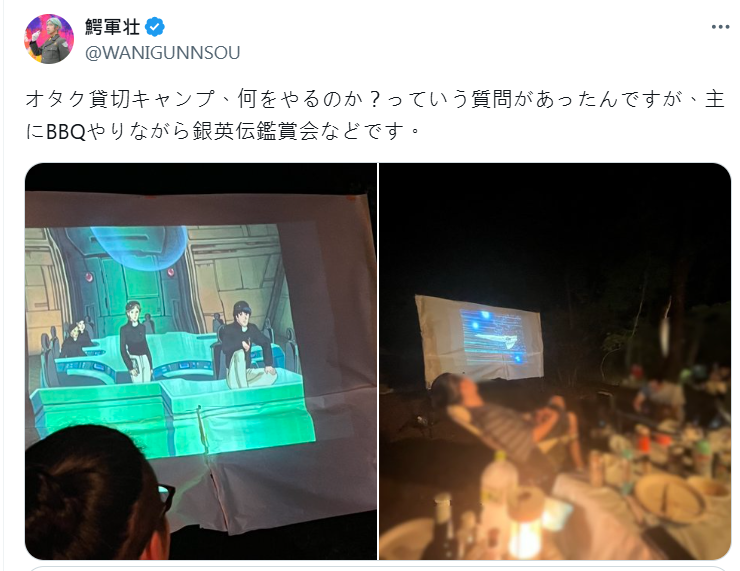Click the seated anime character with raised knee

[247, 345]
